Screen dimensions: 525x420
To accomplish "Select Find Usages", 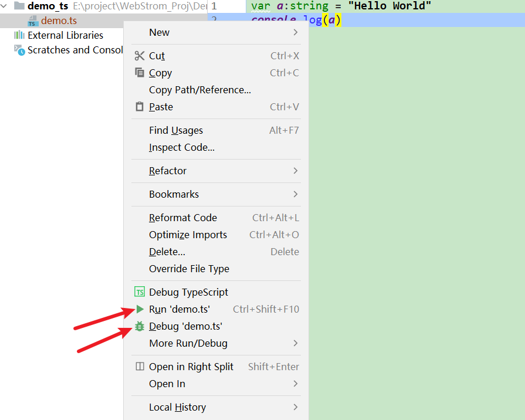I will pyautogui.click(x=216, y=130).
